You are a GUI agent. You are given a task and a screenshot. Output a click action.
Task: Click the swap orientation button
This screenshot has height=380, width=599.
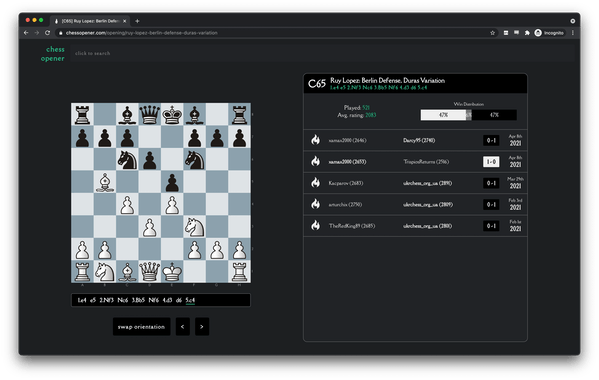pos(141,327)
